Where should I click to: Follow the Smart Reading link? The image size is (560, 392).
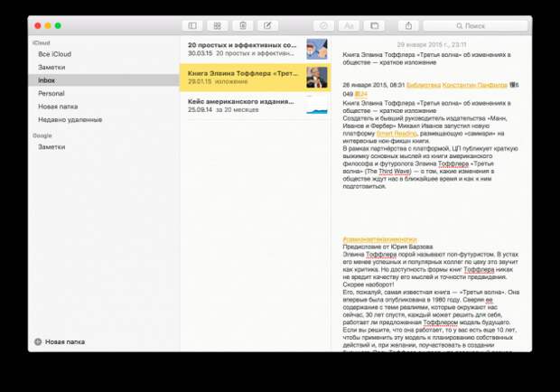point(397,134)
